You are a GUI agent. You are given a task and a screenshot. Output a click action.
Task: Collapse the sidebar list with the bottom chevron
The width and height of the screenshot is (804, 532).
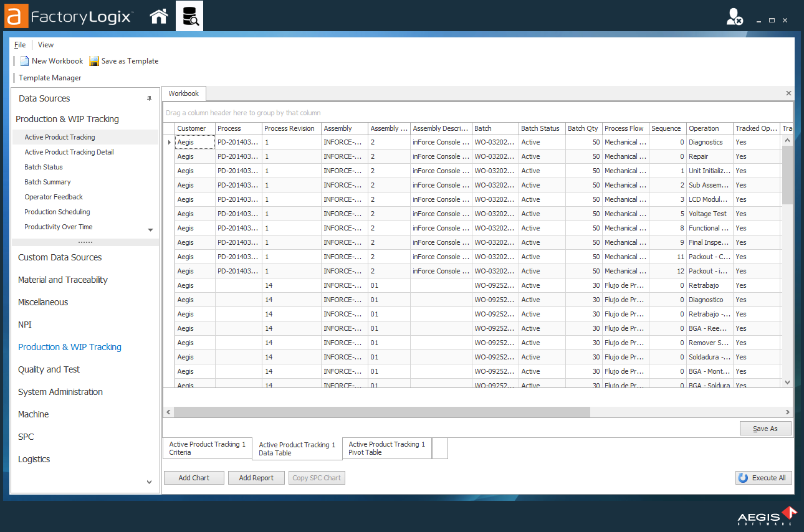tap(149, 482)
